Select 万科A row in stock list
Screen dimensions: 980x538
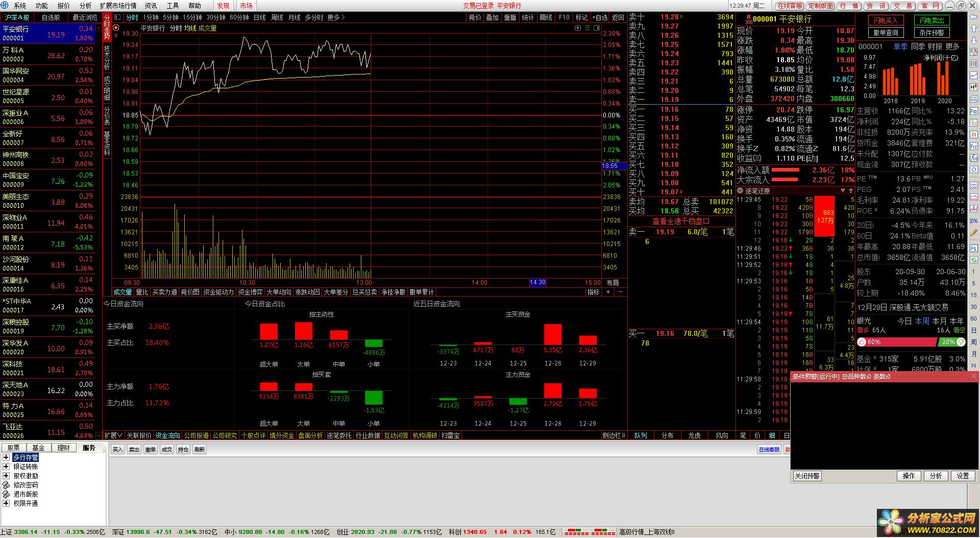click(x=47, y=55)
